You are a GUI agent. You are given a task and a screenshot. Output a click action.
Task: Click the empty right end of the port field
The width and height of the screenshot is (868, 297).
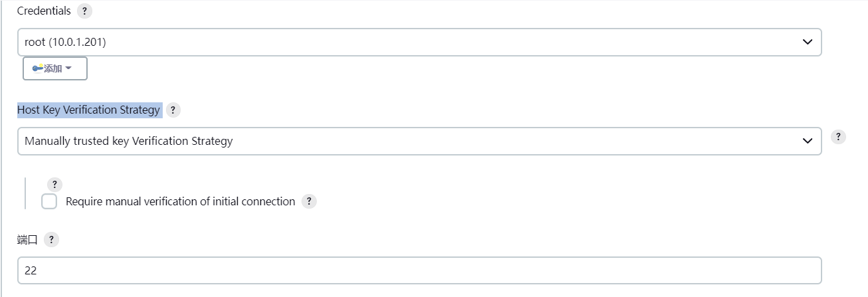(x=784, y=270)
